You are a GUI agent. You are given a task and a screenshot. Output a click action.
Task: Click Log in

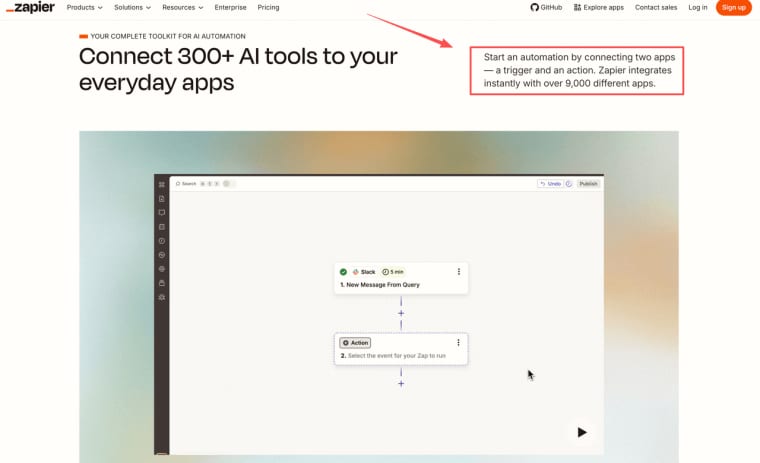(x=697, y=7)
